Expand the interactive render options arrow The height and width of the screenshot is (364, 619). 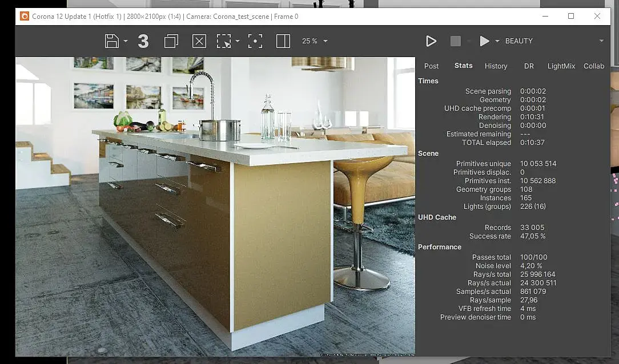click(x=497, y=41)
